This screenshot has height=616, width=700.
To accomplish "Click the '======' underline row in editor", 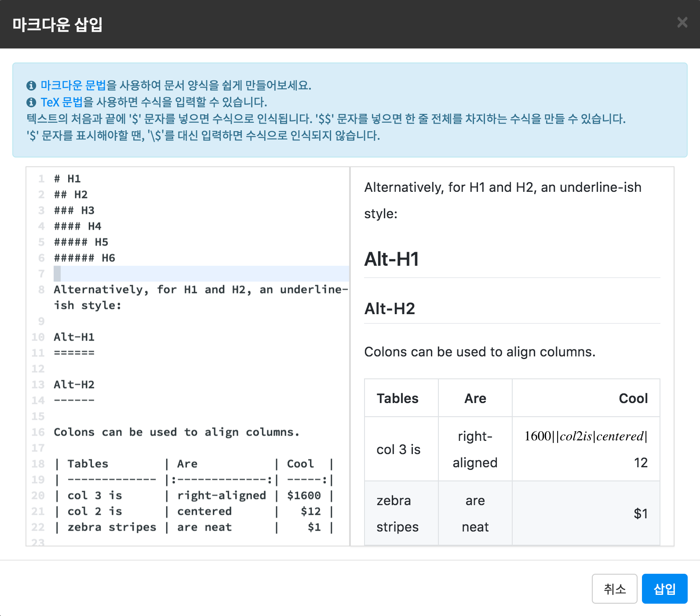I will [x=74, y=353].
